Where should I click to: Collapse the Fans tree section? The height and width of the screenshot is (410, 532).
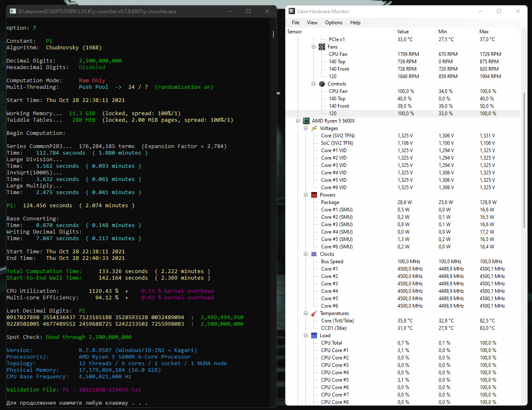tap(313, 47)
